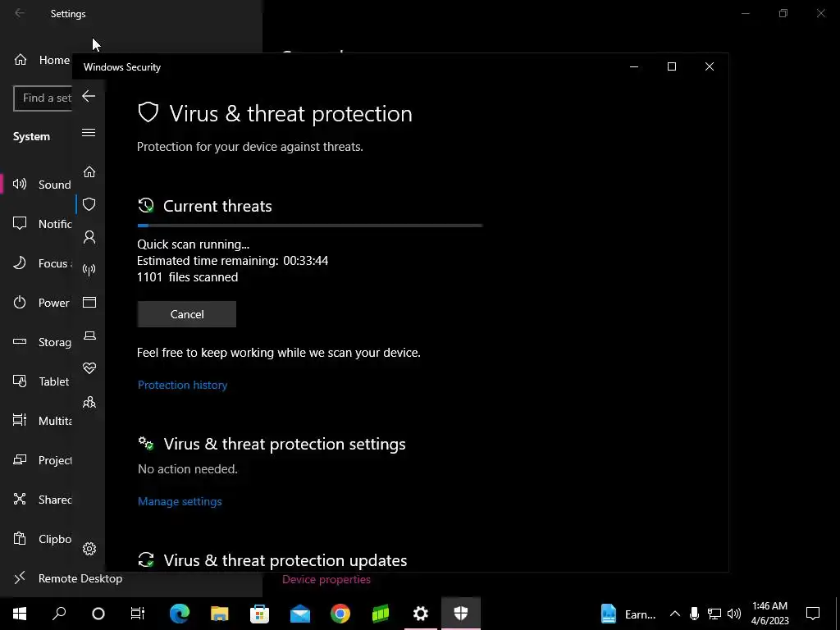Open Projecting in the Settings sidebar
This screenshot has width=840, height=630.
42,460
